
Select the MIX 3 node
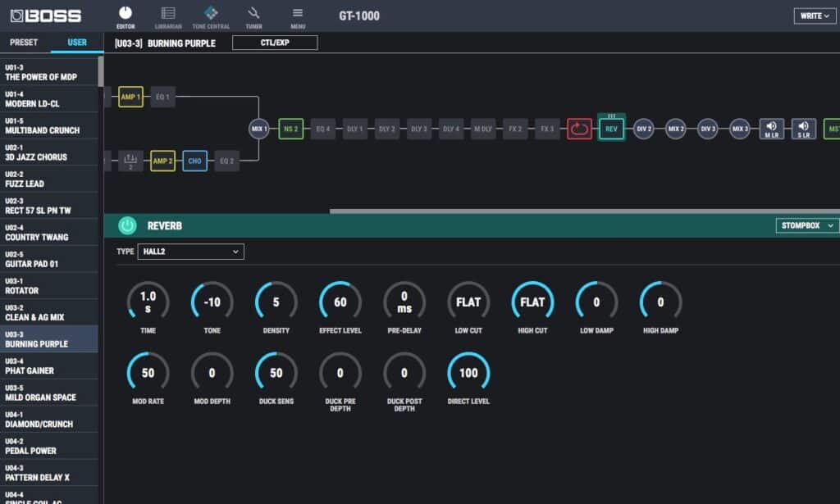pos(740,129)
